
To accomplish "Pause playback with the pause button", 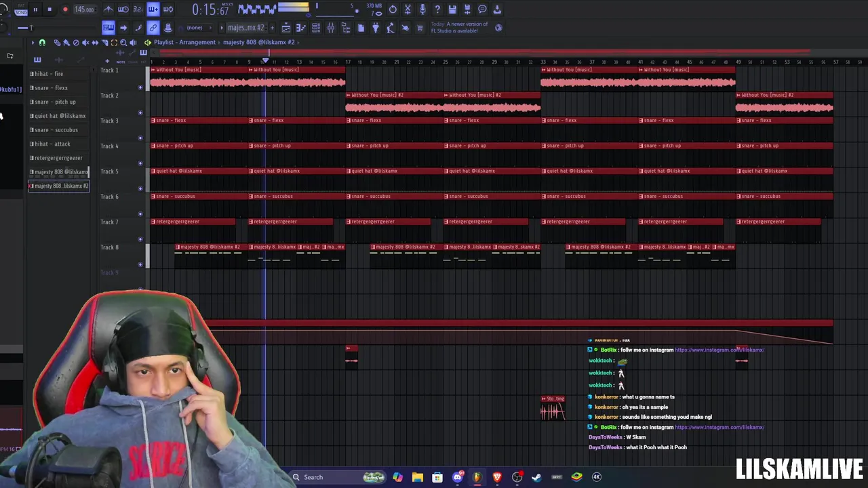I will [x=35, y=9].
